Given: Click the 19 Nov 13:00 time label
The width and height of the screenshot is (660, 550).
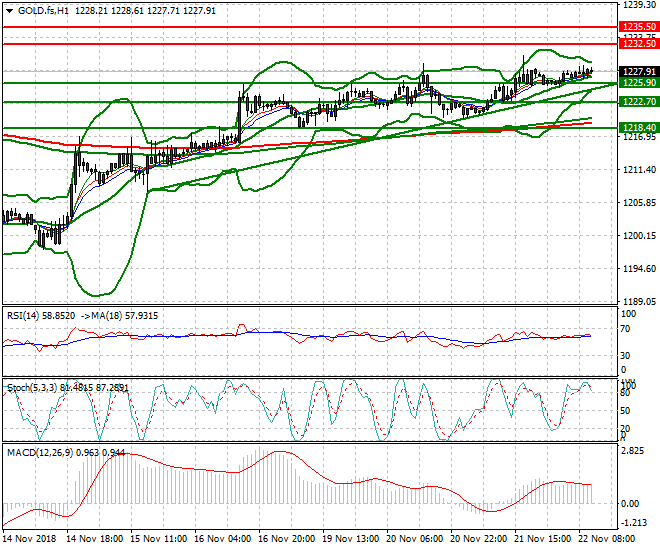Looking at the screenshot, I should [351, 539].
